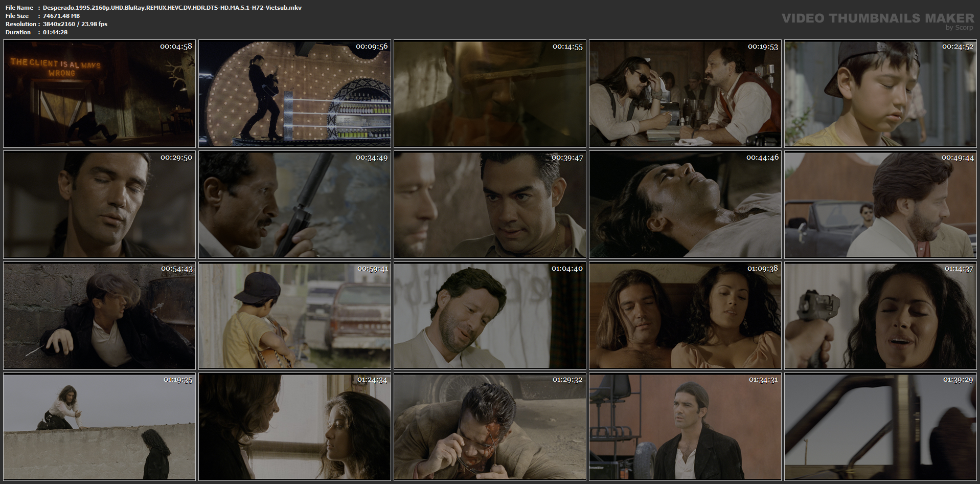The width and height of the screenshot is (980, 484).
Task: Click the thumbnail marked 00:39:47
Action: 490,205
